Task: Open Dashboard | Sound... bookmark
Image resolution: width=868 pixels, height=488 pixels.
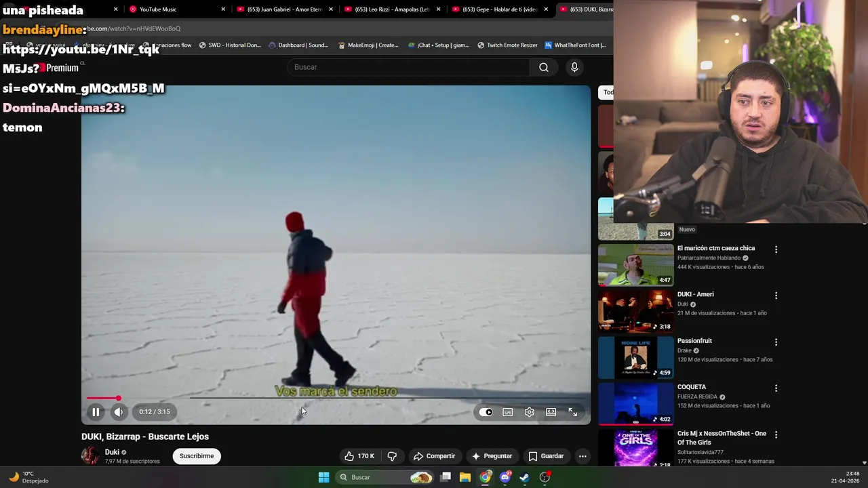Action: click(x=298, y=45)
